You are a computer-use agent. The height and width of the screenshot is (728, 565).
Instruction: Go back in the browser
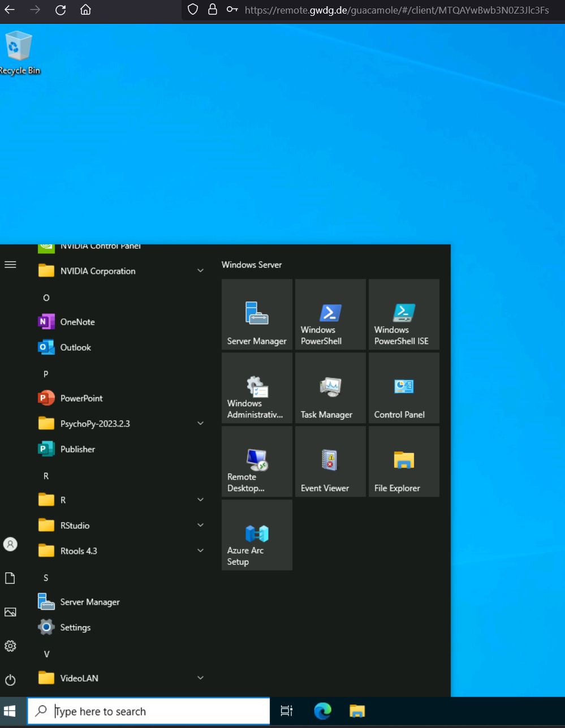10,10
